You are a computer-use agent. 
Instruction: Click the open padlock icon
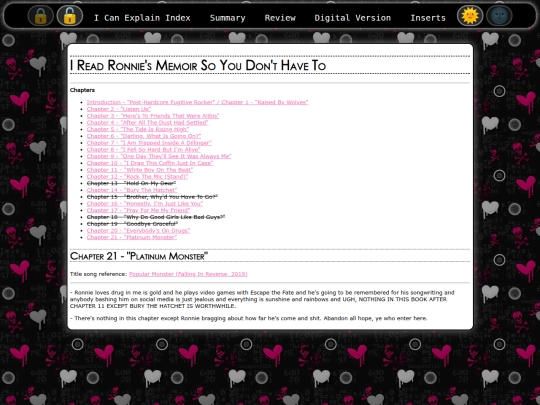[x=70, y=16]
